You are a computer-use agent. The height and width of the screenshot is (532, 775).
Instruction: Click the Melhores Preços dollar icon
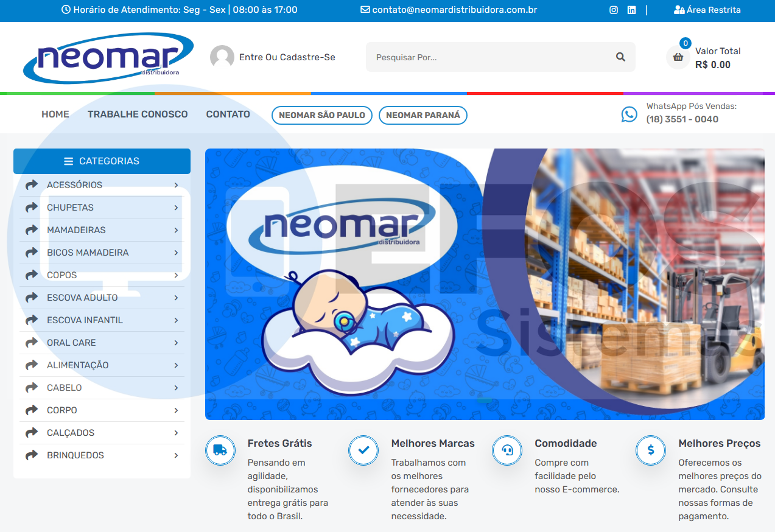point(651,450)
